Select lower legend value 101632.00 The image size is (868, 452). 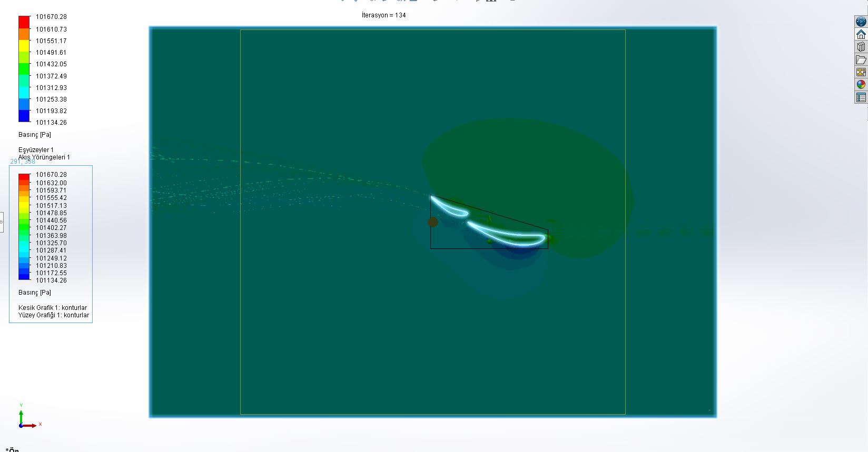coord(51,183)
